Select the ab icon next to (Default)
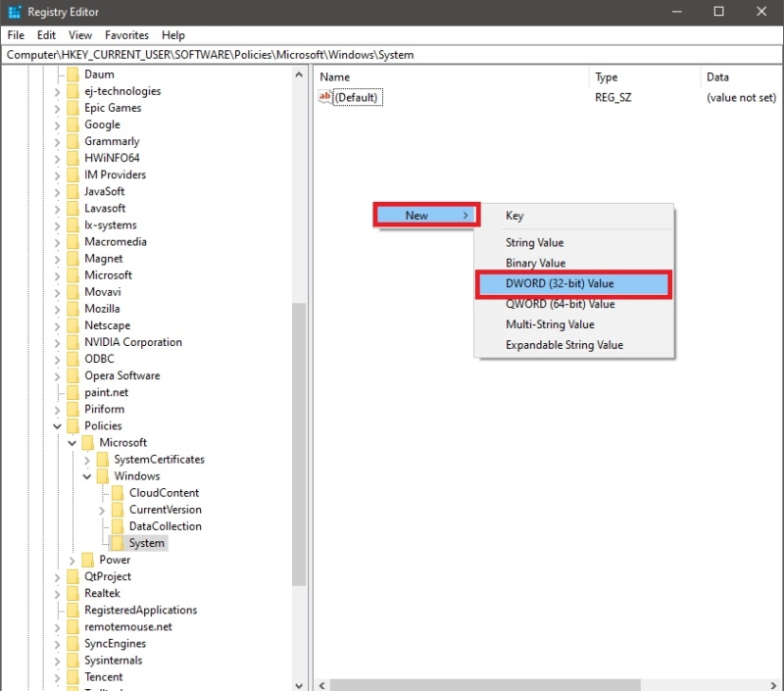This screenshot has width=784, height=691. (323, 97)
